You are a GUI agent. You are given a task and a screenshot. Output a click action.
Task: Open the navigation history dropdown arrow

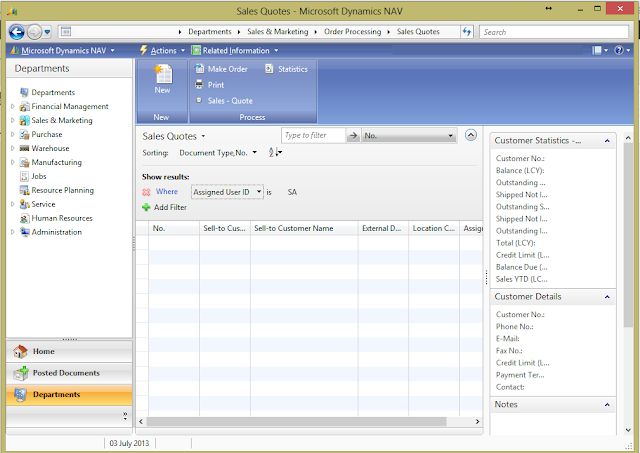(47, 32)
